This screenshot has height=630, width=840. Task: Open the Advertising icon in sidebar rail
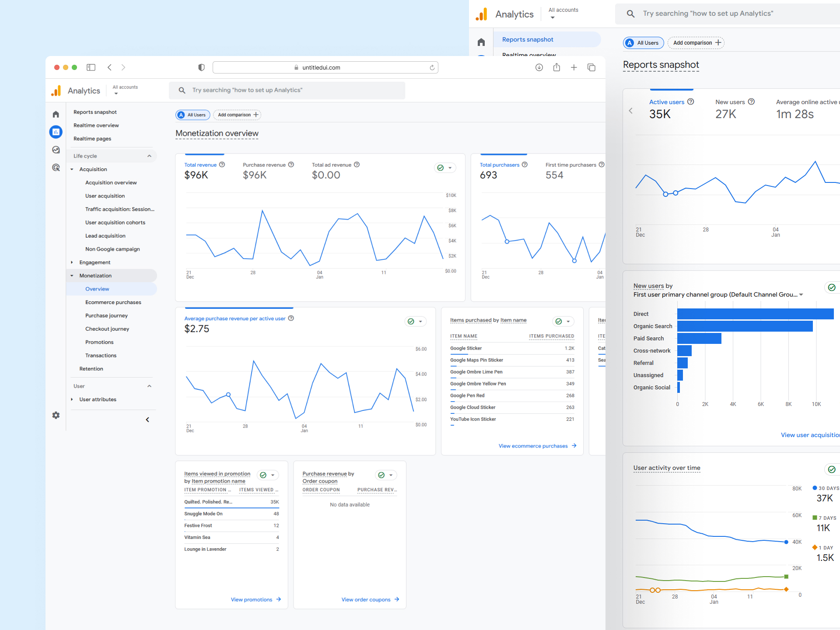56,168
